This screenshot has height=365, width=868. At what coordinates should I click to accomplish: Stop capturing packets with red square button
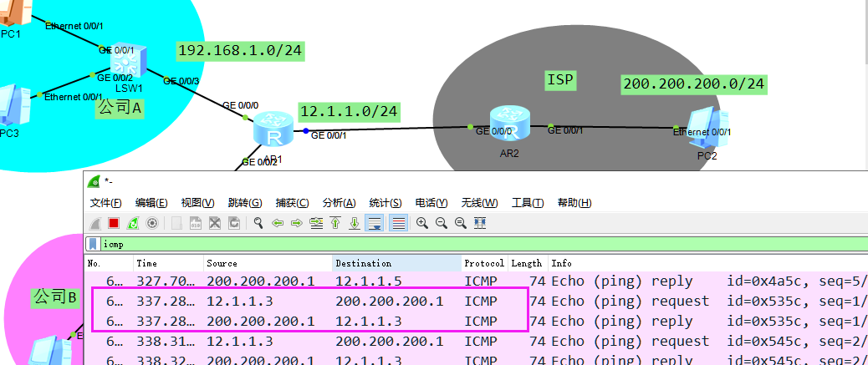(x=114, y=223)
